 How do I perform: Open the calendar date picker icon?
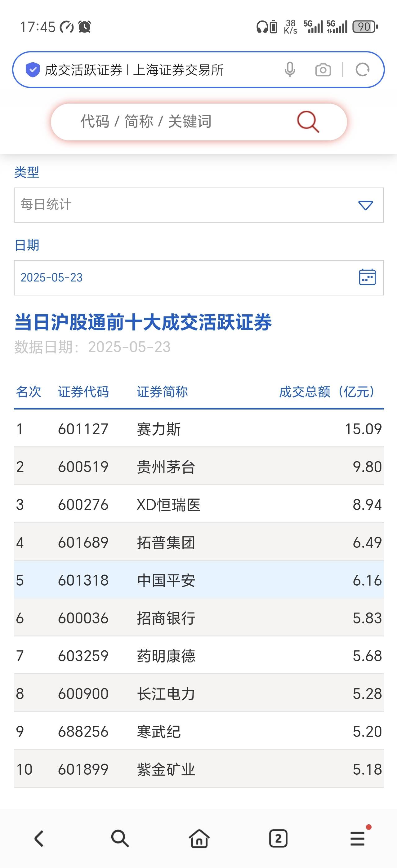click(x=367, y=277)
